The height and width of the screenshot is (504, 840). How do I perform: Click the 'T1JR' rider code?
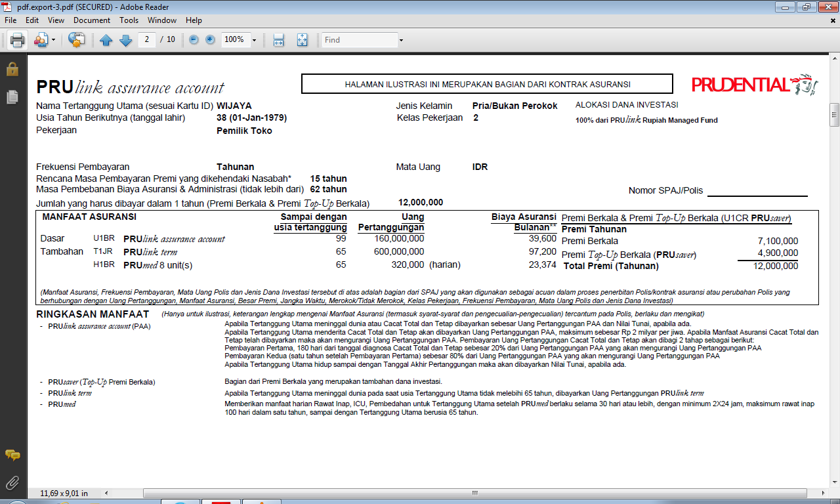coord(104,252)
